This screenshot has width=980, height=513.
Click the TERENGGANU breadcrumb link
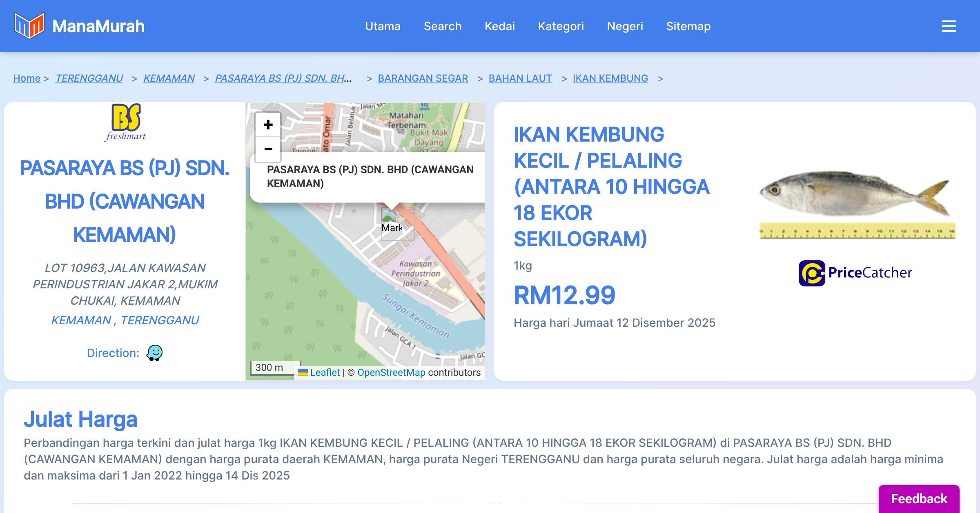tap(89, 78)
